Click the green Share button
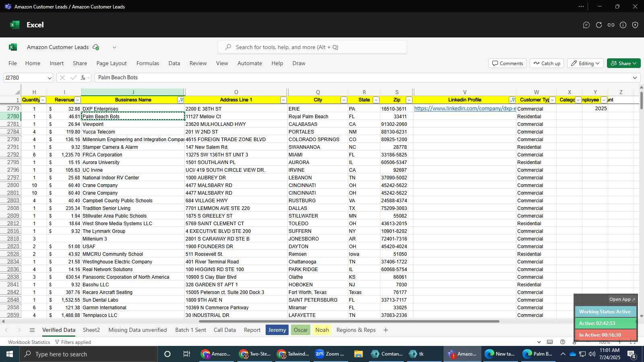Image resolution: width=644 pixels, height=362 pixels. (623, 64)
